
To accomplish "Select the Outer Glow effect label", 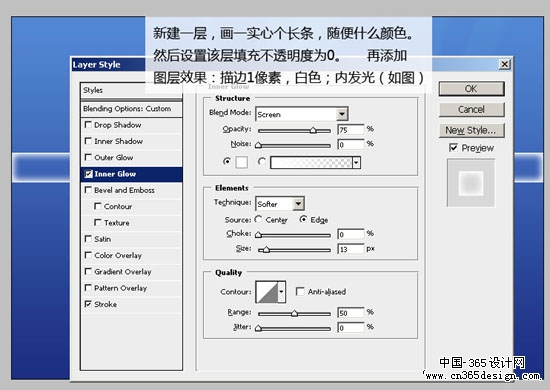I will pyautogui.click(x=114, y=158).
